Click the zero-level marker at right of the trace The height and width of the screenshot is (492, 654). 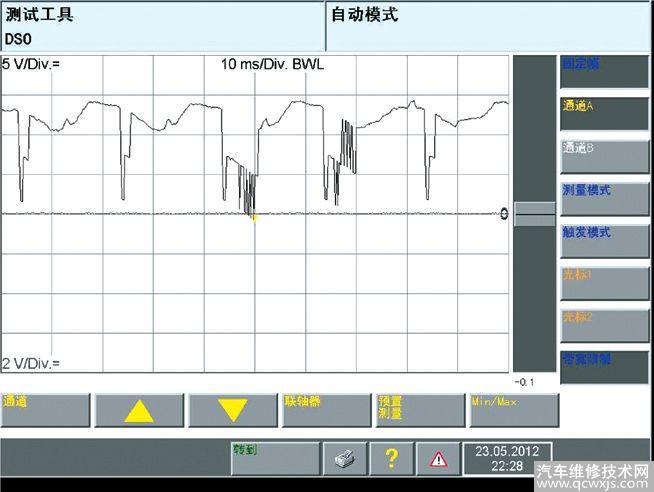504,214
